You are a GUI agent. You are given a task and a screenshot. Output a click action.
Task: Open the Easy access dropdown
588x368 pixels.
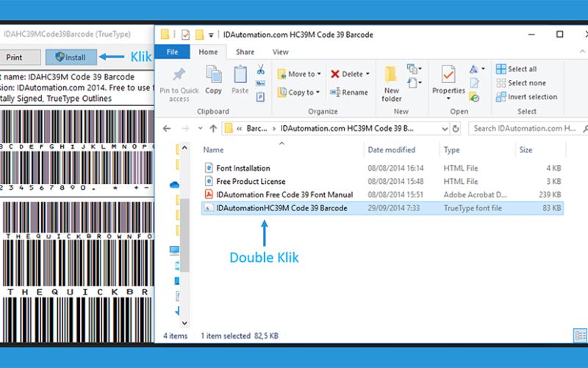click(x=415, y=82)
